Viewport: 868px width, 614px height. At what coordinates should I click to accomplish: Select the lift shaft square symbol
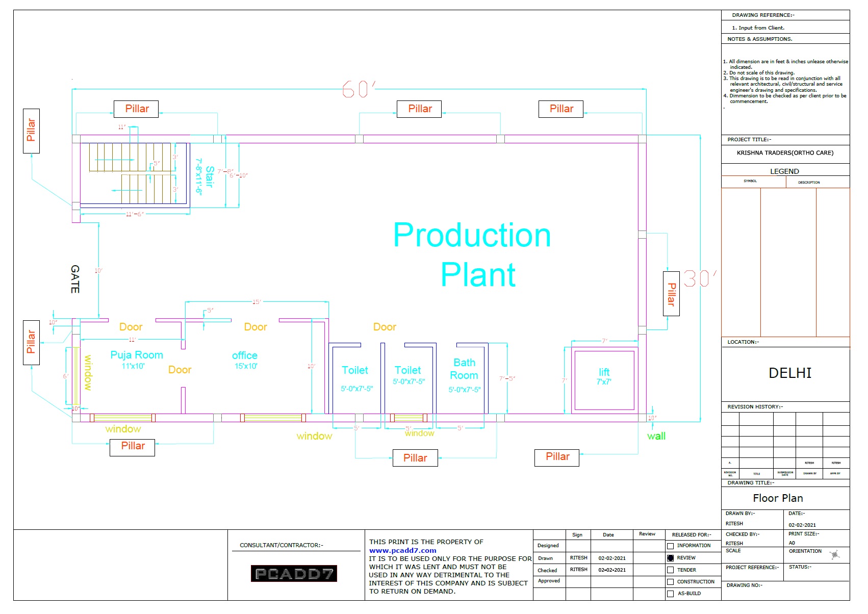pyautogui.click(x=604, y=380)
